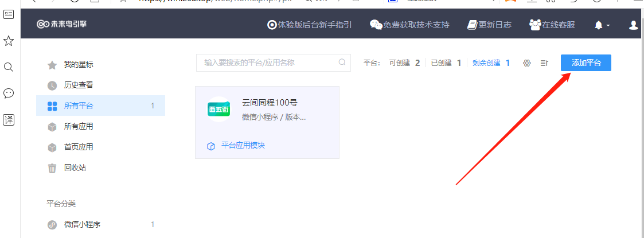Open 免费获取技术支持 link
Screen dimensions: 644x238
click(x=409, y=25)
